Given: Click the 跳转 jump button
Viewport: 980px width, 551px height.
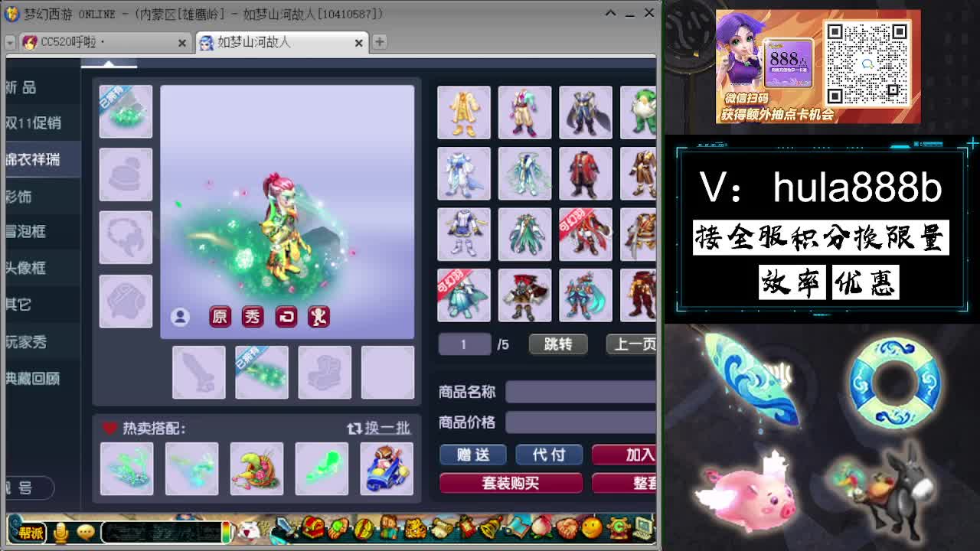Looking at the screenshot, I should (558, 344).
